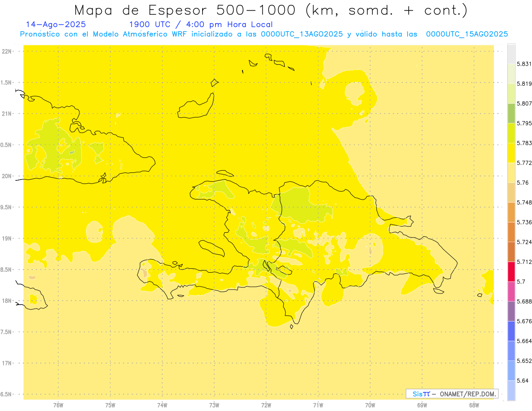Image resolution: width=532 pixels, height=411 pixels.
Task: Pick the yellow-green swatch between 5.783 and 5.795
Action: click(511, 133)
